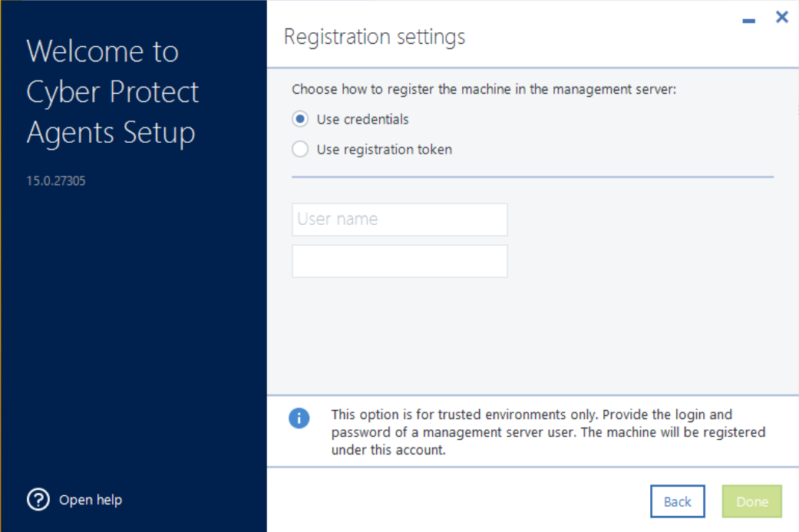Click the blue info icon
The width and height of the screenshot is (799, 532).
(299, 418)
